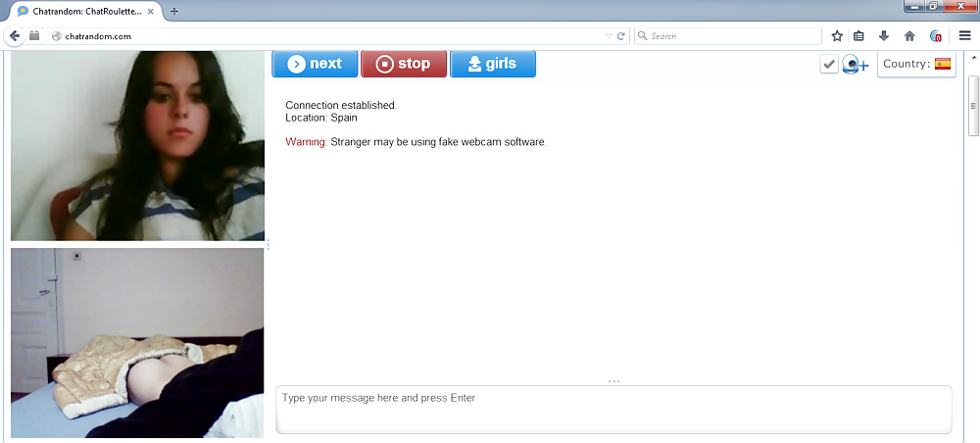Open the Firefox hamburger menu
Screen dimensions: 980x443
[x=964, y=36]
